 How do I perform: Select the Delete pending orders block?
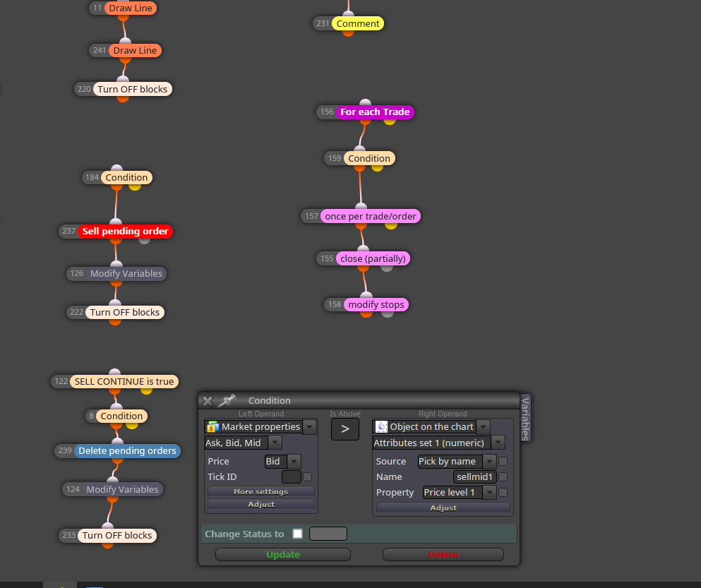tap(127, 451)
